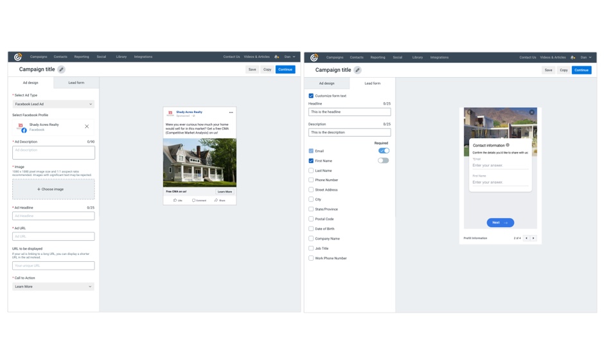The height and width of the screenshot is (364, 604).
Task: Switch to Ad design tab in the right window
Action: tap(326, 83)
